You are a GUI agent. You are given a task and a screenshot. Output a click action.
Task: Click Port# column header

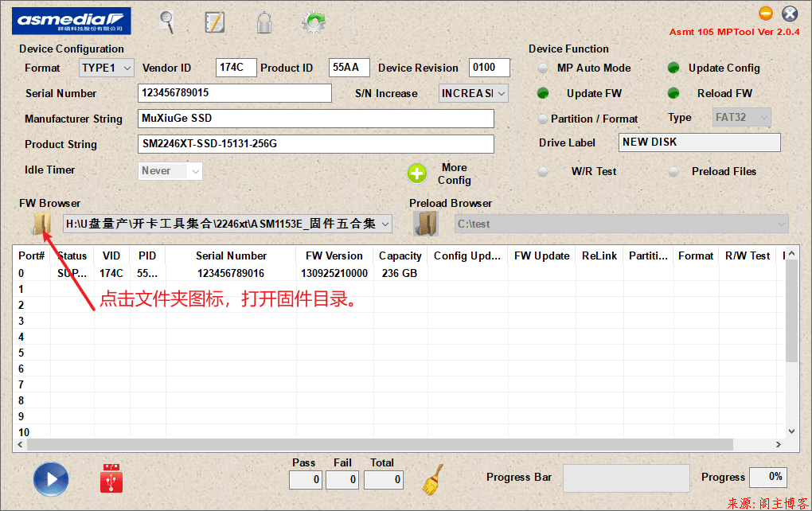tap(32, 255)
